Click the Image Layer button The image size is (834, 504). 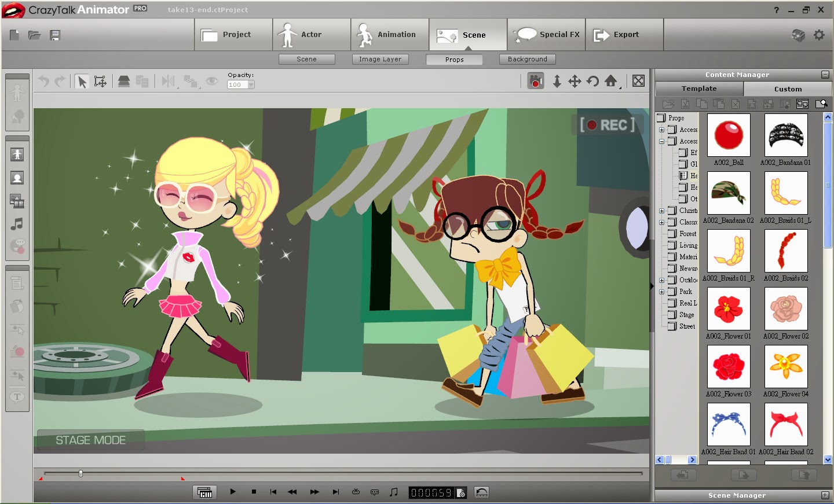click(380, 59)
